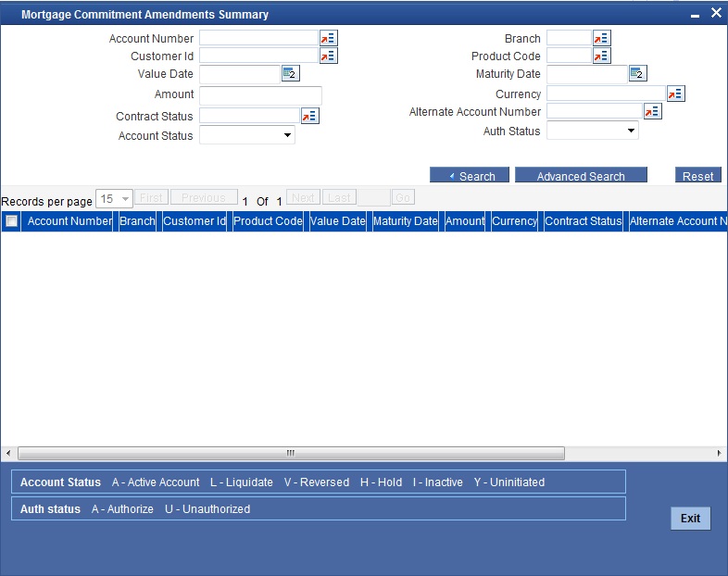Image resolution: width=728 pixels, height=576 pixels.
Task: Open Branch lookup list icon
Action: pos(602,38)
